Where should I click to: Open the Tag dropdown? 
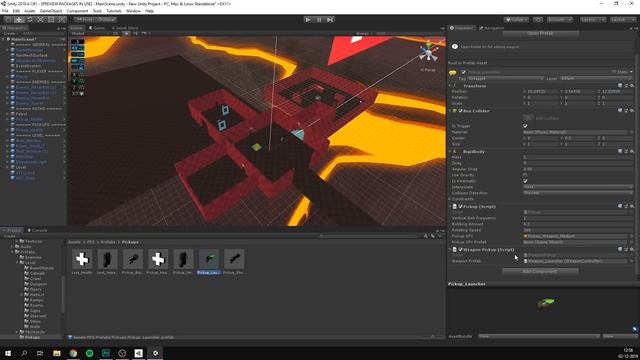[505, 78]
